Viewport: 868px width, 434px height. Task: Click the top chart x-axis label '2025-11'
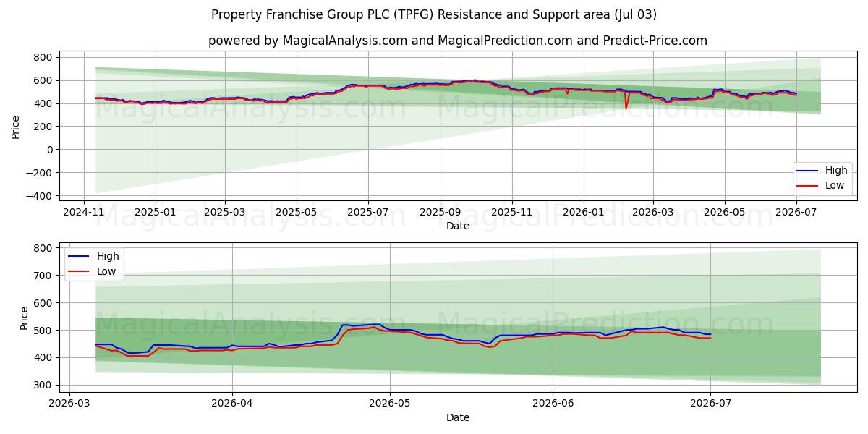[x=511, y=212]
